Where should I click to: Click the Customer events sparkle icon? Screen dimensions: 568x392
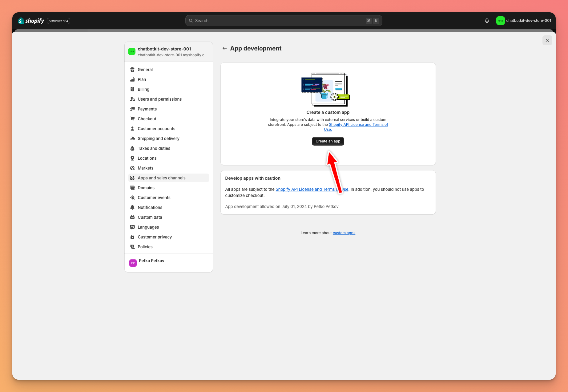[x=132, y=198]
